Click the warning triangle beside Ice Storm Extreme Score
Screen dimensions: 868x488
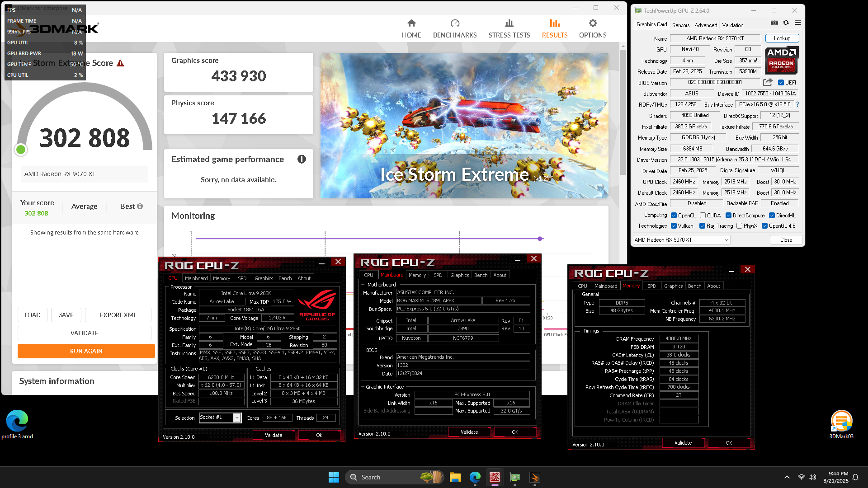coord(120,63)
